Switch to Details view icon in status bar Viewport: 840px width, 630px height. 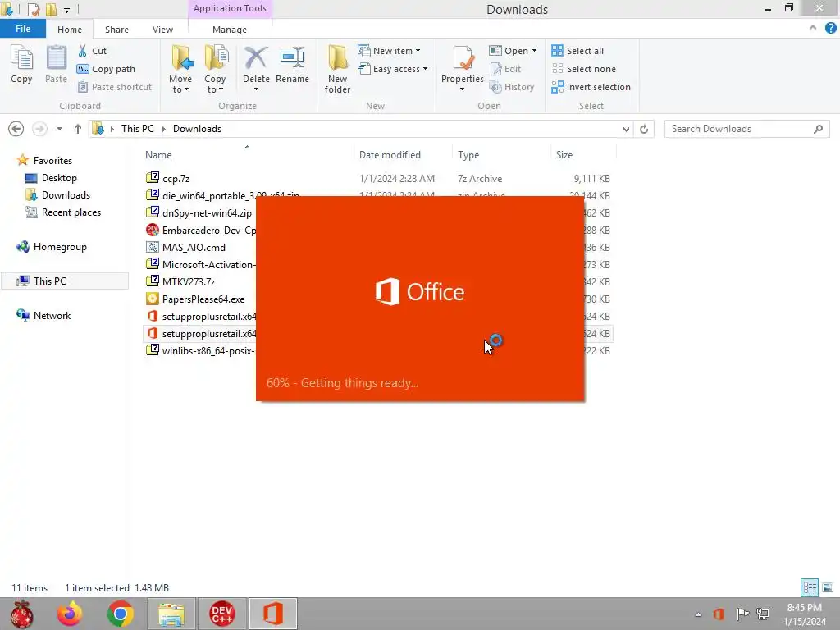coord(810,587)
